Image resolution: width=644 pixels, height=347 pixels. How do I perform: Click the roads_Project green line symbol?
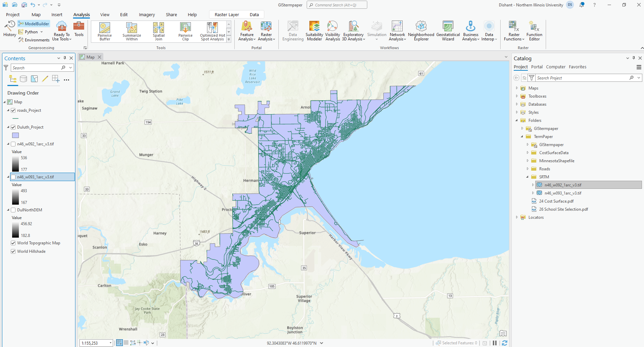click(x=15, y=118)
